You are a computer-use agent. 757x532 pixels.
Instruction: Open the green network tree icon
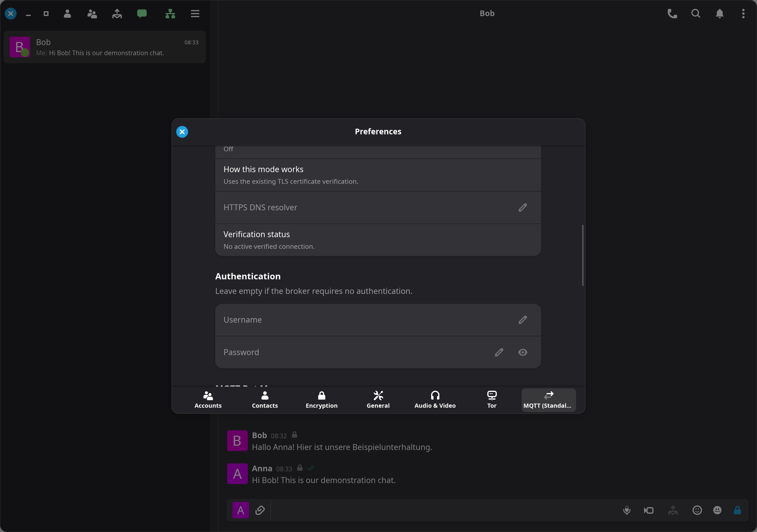tap(170, 14)
